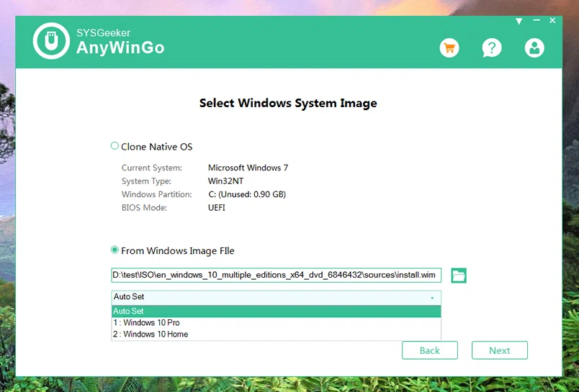Click the C: (Unused: 0.90 GB) value
This screenshot has width=579, height=392.
pyautogui.click(x=247, y=194)
